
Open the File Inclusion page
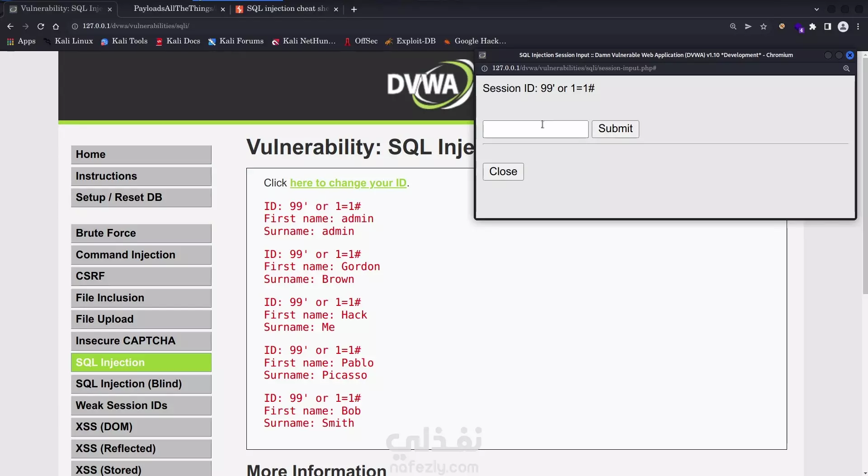click(x=141, y=298)
